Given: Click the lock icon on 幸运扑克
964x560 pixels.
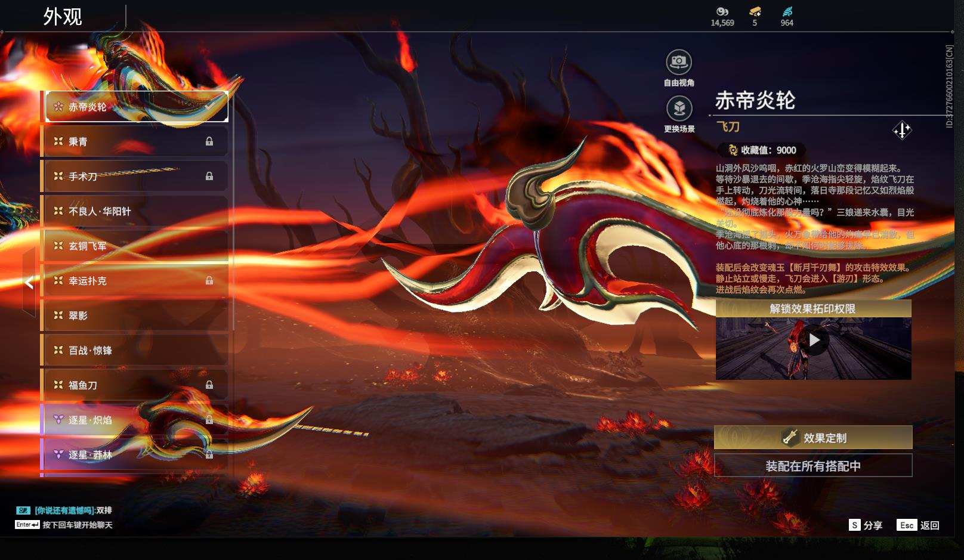Looking at the screenshot, I should pos(210,280).
